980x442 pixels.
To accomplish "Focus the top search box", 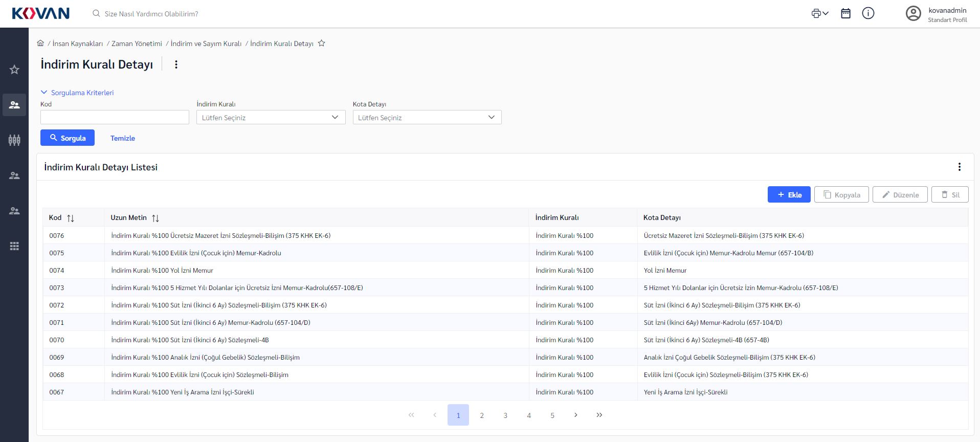I will 151,14.
